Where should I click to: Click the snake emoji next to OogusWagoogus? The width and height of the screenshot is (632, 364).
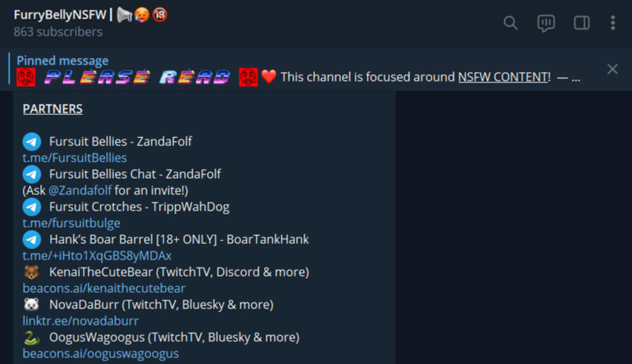[31, 337]
